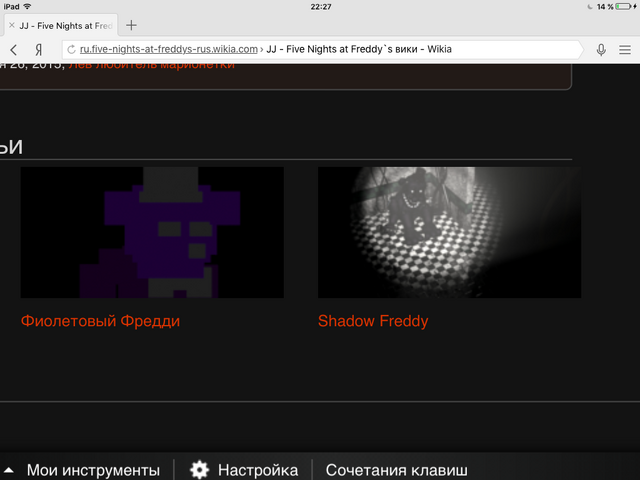Tap the 22:27 clock in status bar
The image size is (640, 480).
(321, 7)
